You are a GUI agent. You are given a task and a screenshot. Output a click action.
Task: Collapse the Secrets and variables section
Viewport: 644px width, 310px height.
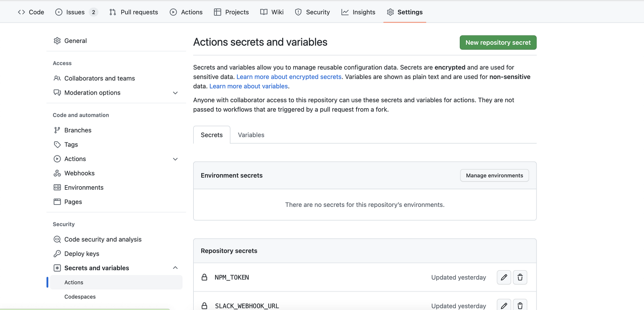[x=175, y=267]
